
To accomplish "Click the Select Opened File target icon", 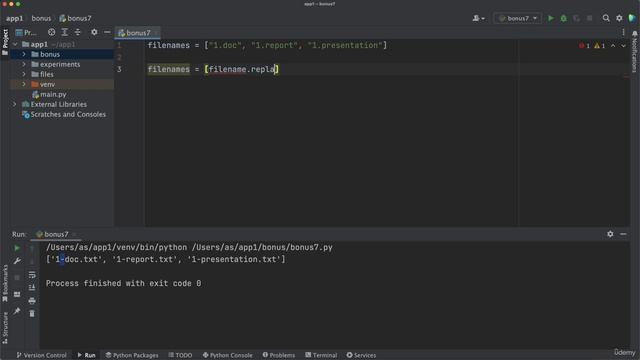I will 51,32.
